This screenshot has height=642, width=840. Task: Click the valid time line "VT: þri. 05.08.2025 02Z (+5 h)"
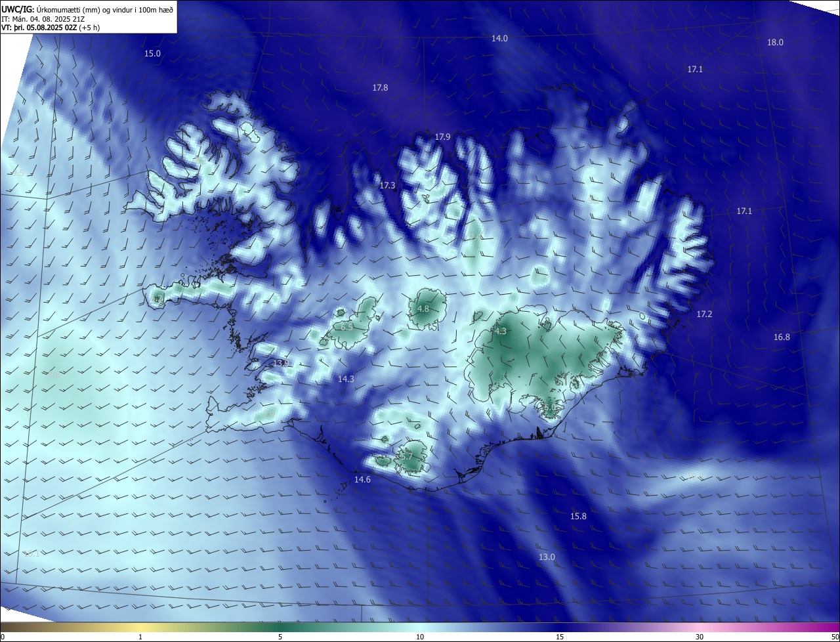click(x=51, y=28)
